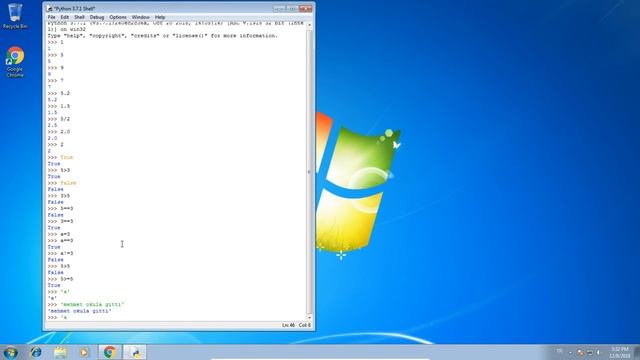Click the input line ">>> 'mehmet okula gitti'"
Screen dimensions: 640x360
pyautogui.click(x=85, y=304)
